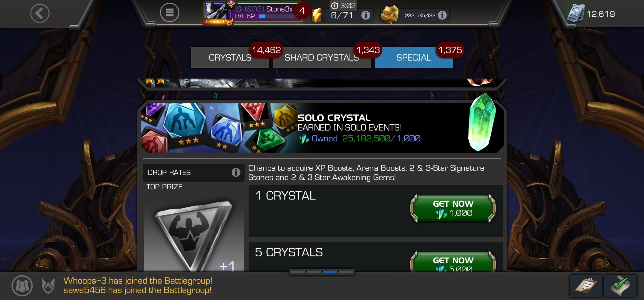Switch to the Shard Crystals tab
Screen dimensions: 644x300
[x=322, y=57]
